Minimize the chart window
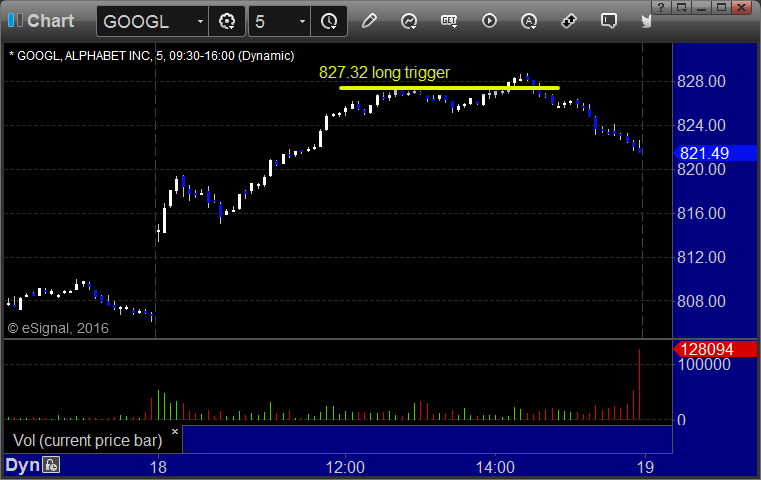Viewport: 761px width, 480px height. click(x=702, y=7)
